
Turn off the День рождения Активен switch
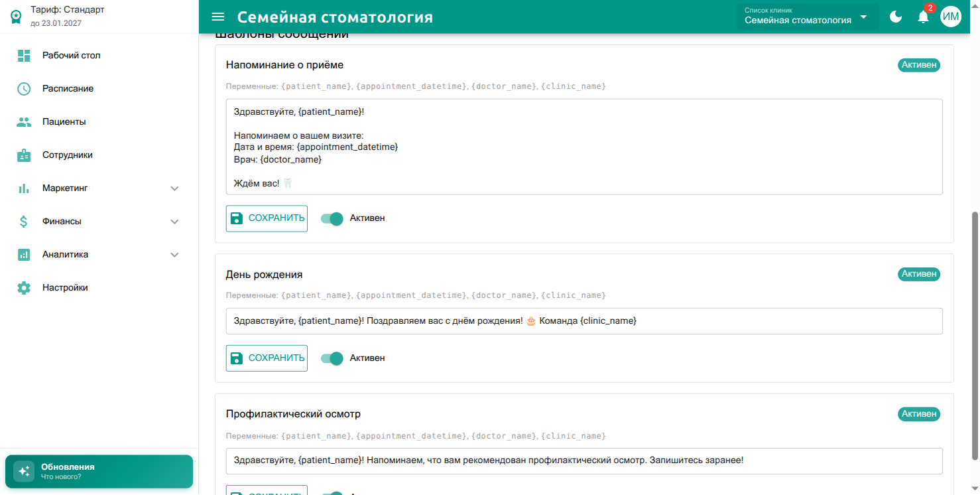point(331,358)
